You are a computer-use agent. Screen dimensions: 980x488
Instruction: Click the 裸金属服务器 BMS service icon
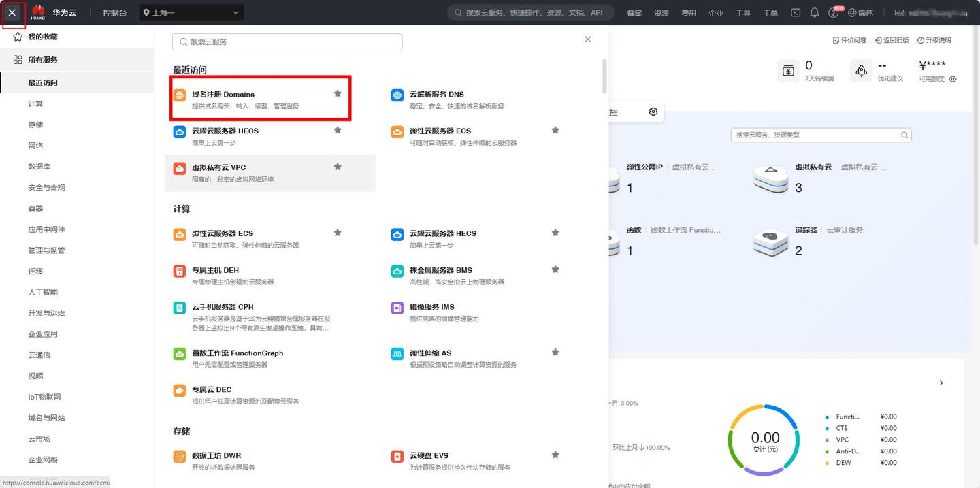(x=397, y=271)
